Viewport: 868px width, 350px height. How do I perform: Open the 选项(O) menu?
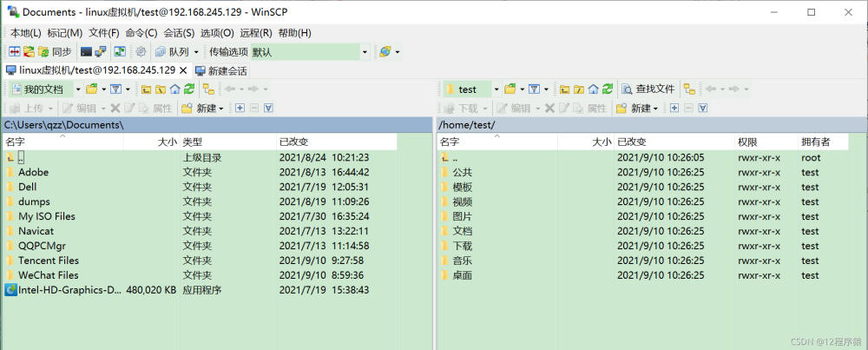[x=217, y=33]
